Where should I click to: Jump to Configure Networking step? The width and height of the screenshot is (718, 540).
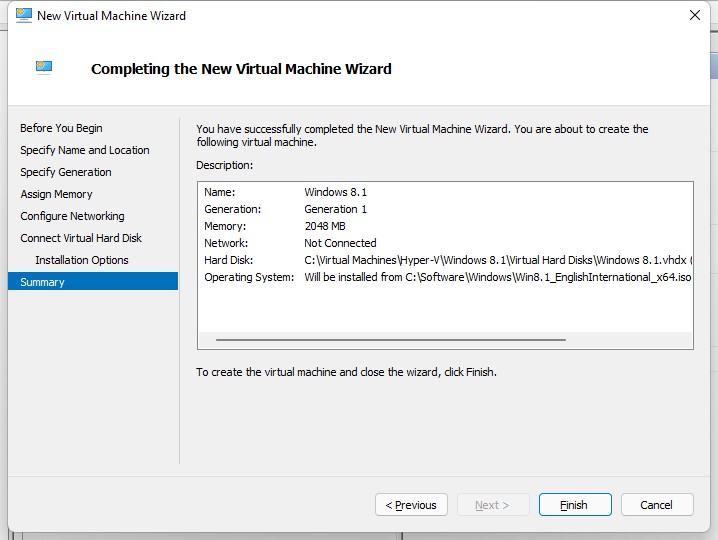click(x=72, y=216)
